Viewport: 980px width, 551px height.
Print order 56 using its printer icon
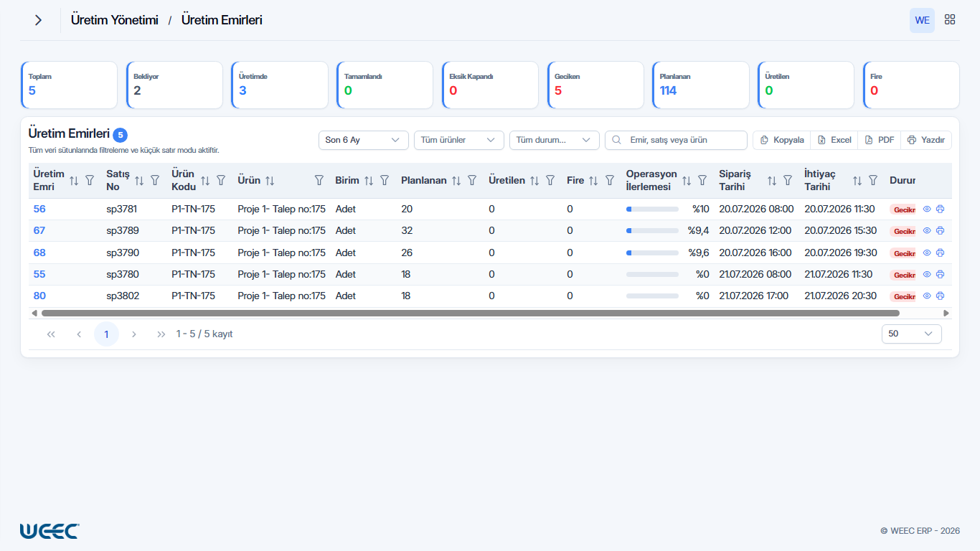tap(941, 209)
